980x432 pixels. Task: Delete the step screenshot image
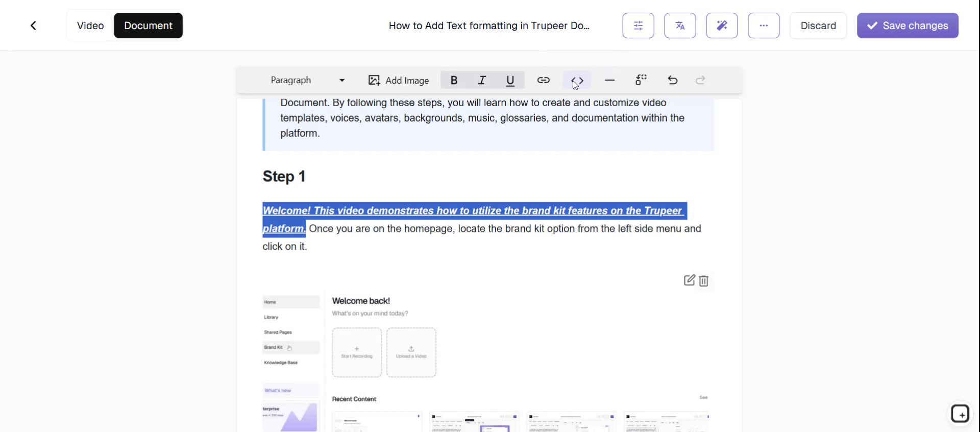point(704,281)
